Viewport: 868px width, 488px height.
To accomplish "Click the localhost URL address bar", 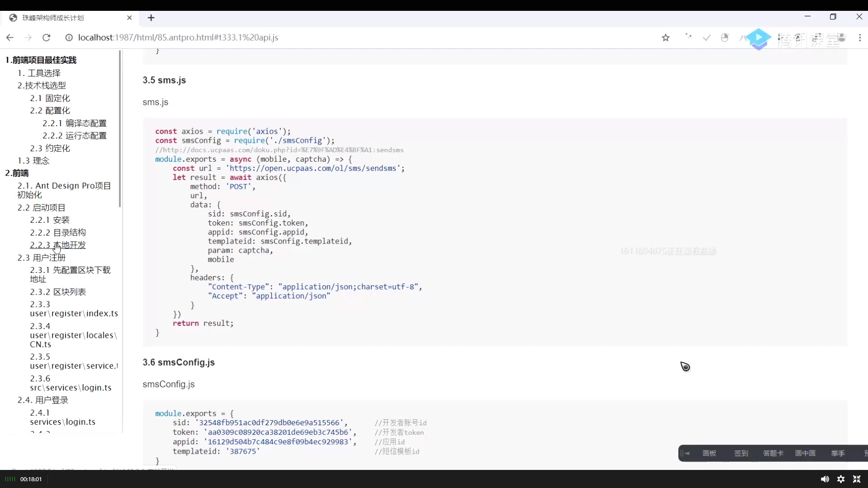I will [178, 38].
